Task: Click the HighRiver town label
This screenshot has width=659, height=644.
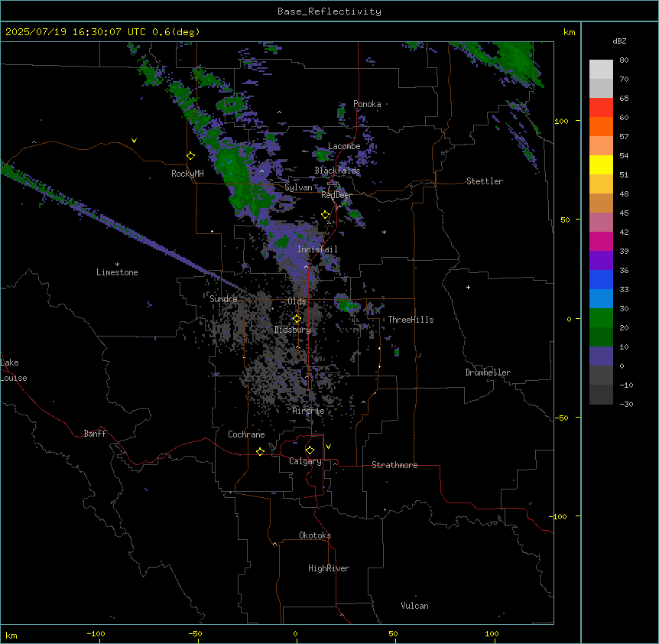Action: tap(329, 568)
